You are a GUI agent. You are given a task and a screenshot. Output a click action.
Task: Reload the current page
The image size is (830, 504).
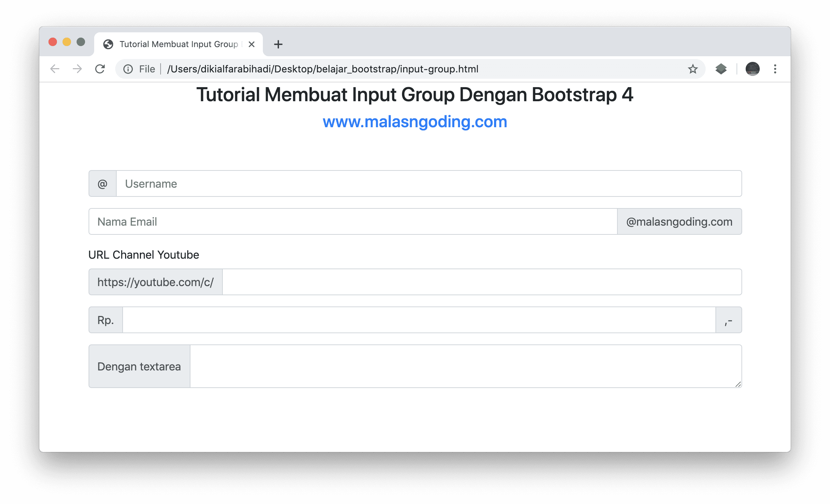coord(100,69)
